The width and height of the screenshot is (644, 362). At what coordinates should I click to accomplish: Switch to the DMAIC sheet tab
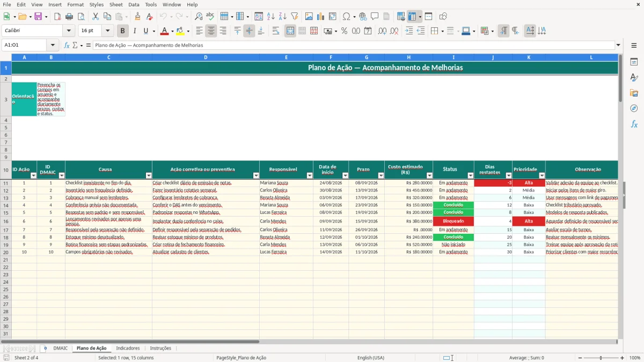tap(61, 348)
